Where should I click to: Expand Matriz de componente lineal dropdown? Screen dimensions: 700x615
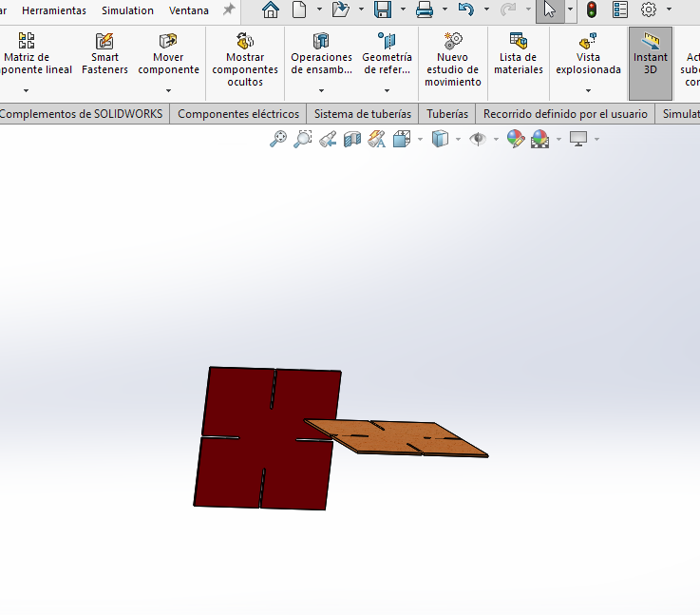[26, 90]
